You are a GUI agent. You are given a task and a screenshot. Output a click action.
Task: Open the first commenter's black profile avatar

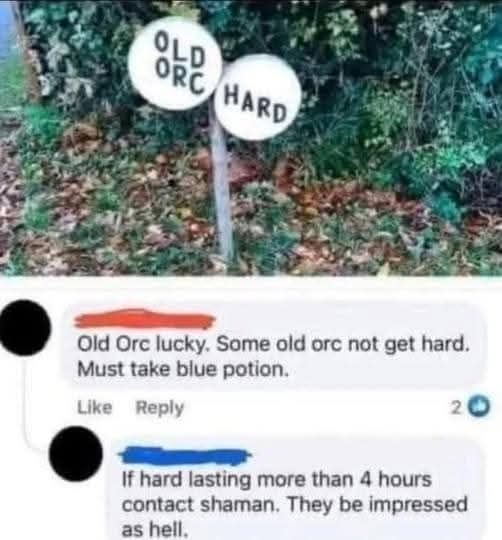tap(25, 328)
